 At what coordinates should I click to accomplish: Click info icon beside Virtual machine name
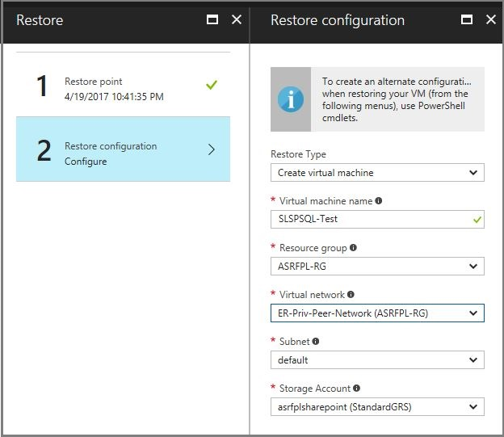point(379,201)
